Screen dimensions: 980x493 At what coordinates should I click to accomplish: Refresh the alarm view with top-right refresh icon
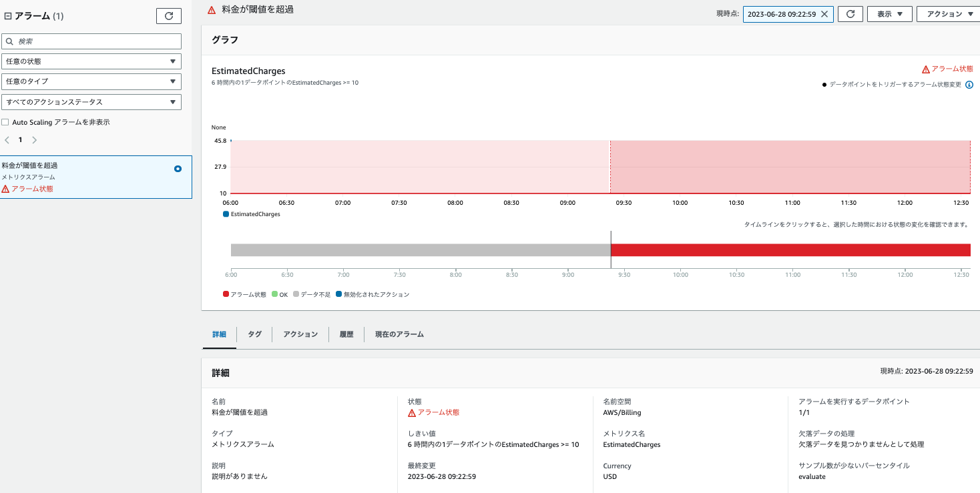tap(849, 13)
